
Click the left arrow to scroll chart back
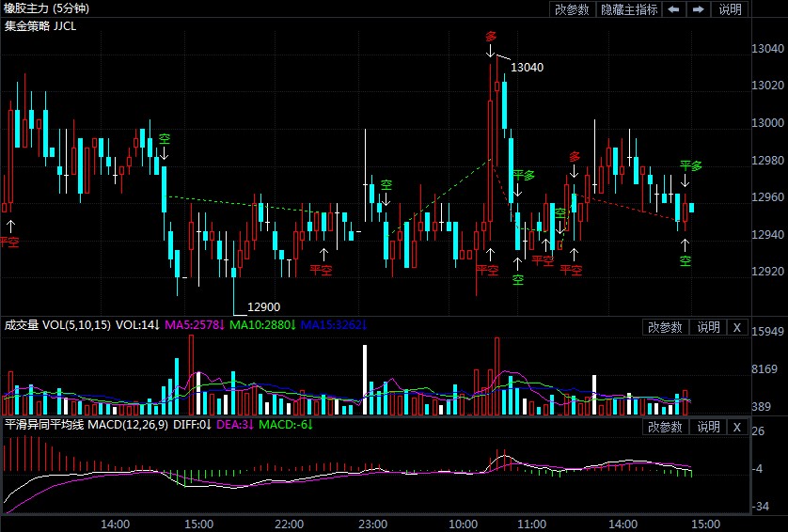[674, 9]
